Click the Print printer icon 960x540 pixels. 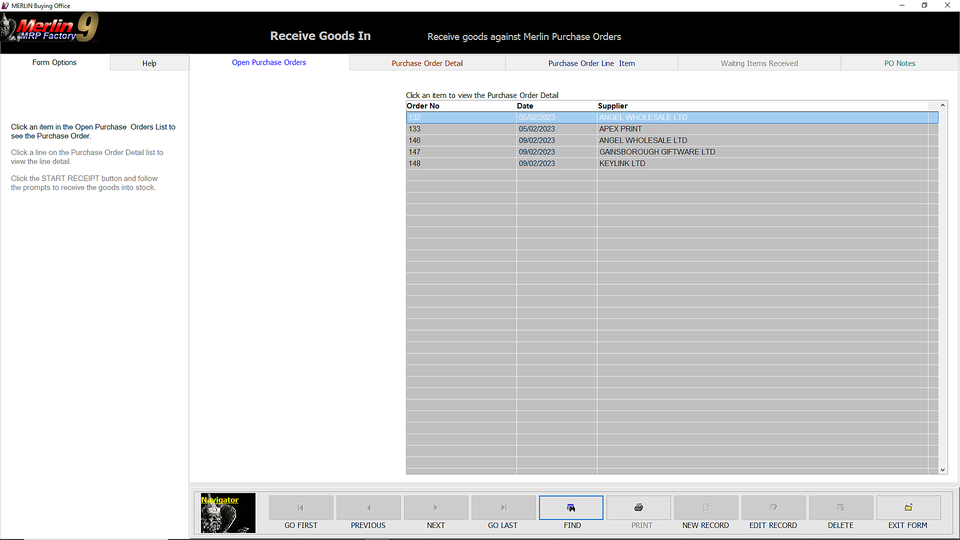click(638, 508)
